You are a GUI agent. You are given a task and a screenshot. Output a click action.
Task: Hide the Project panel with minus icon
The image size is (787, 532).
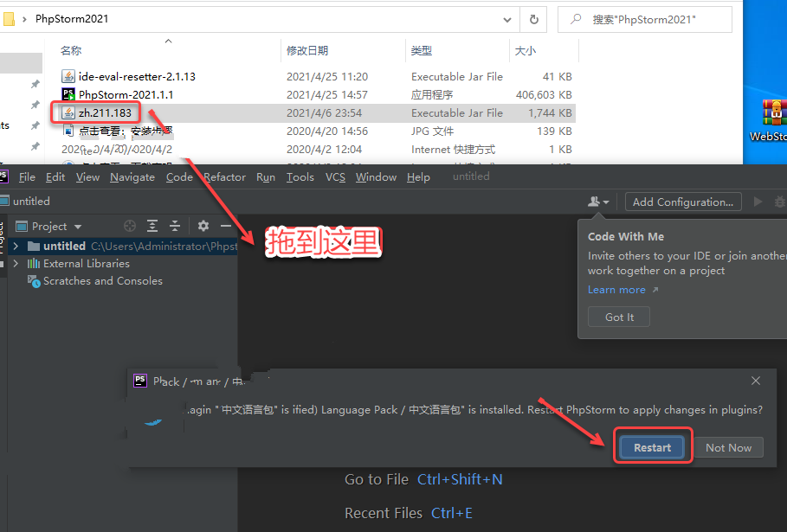[226, 226]
